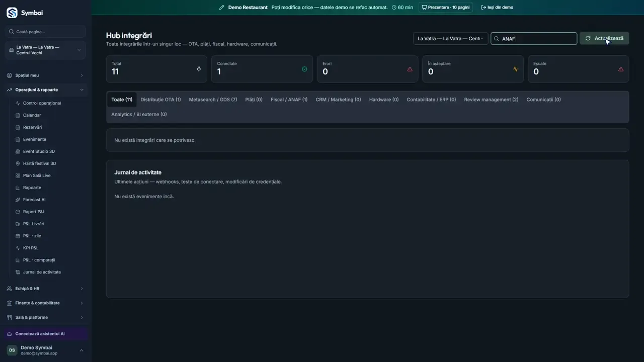
Task: Open the P&L · comparații page
Action: (x=39, y=260)
